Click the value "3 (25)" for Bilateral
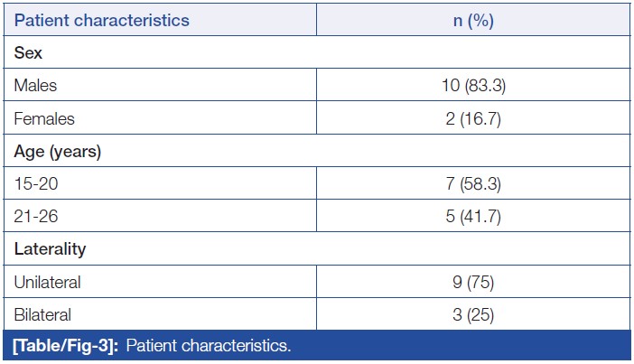Screen dimensions: 634x364 (x=474, y=315)
